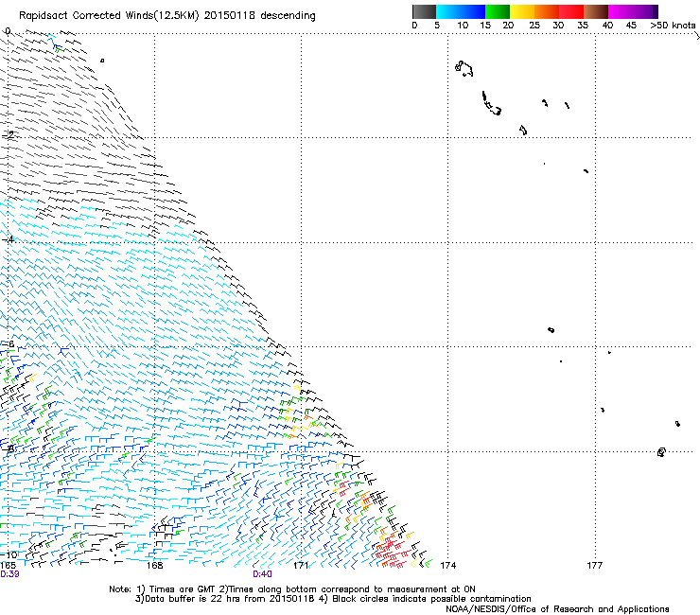The width and height of the screenshot is (700, 615).
Task: Click the longitude label '165'
Action: (8, 566)
